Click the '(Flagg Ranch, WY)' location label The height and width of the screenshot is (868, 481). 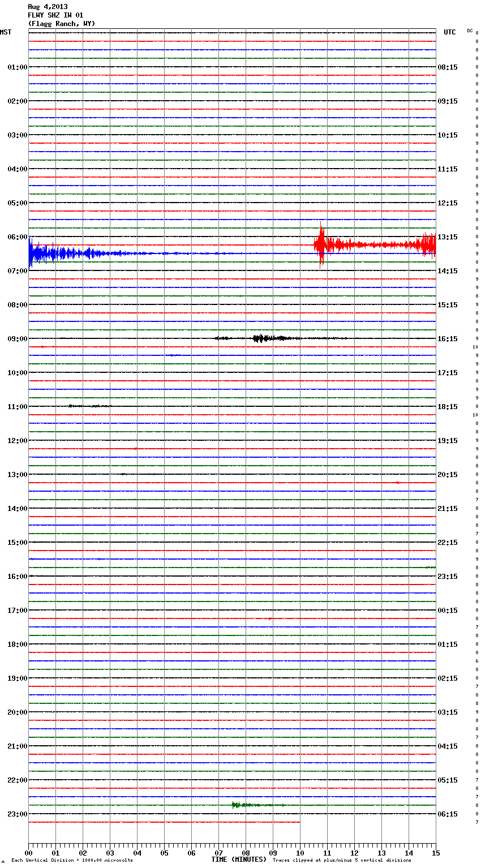point(61,24)
